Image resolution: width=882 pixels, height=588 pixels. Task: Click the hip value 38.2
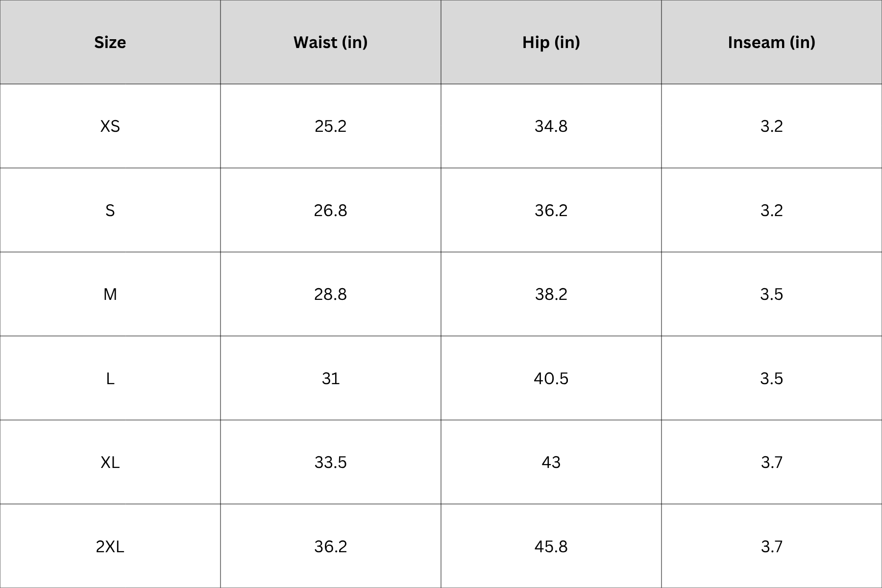point(551,294)
